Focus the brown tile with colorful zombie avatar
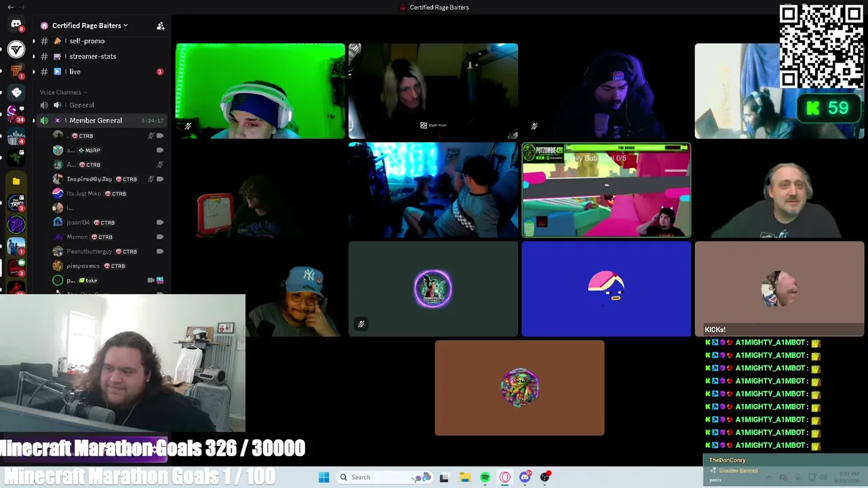Viewport: 868px width, 488px height. (x=519, y=388)
